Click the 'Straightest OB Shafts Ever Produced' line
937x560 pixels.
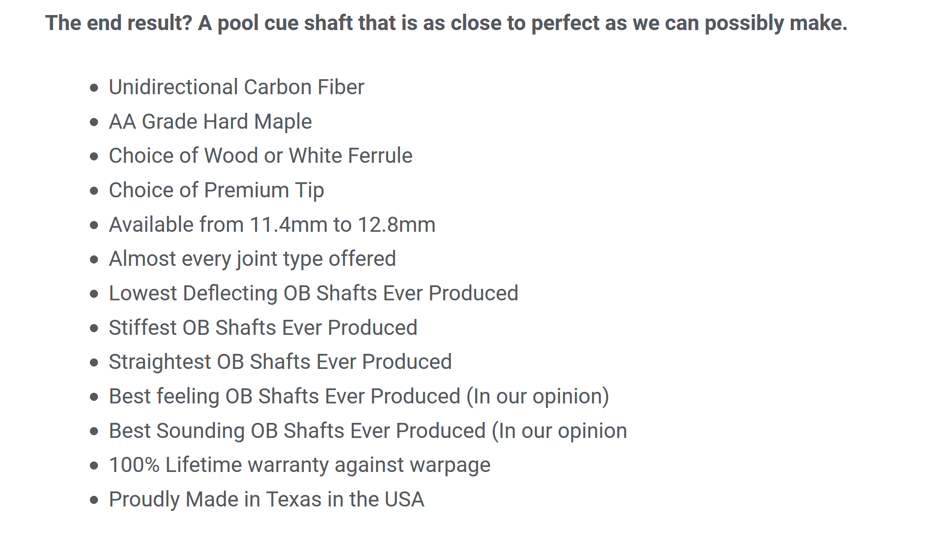pyautogui.click(x=280, y=362)
